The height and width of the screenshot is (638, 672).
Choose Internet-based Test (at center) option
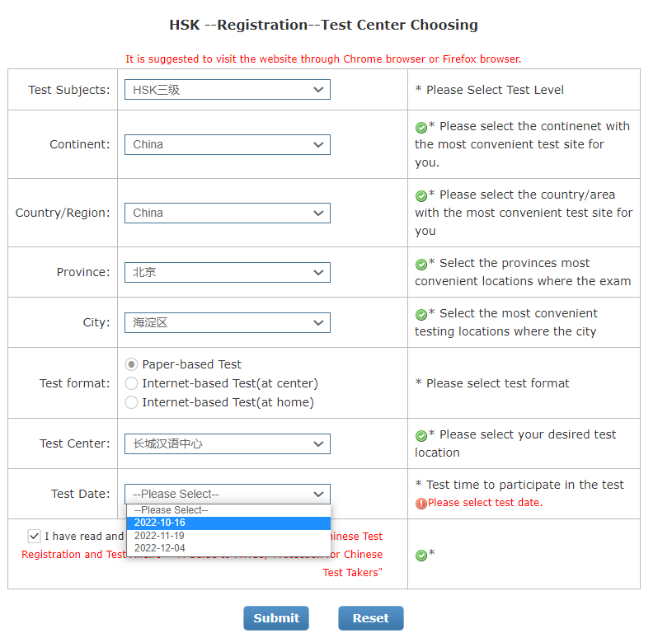(x=131, y=383)
